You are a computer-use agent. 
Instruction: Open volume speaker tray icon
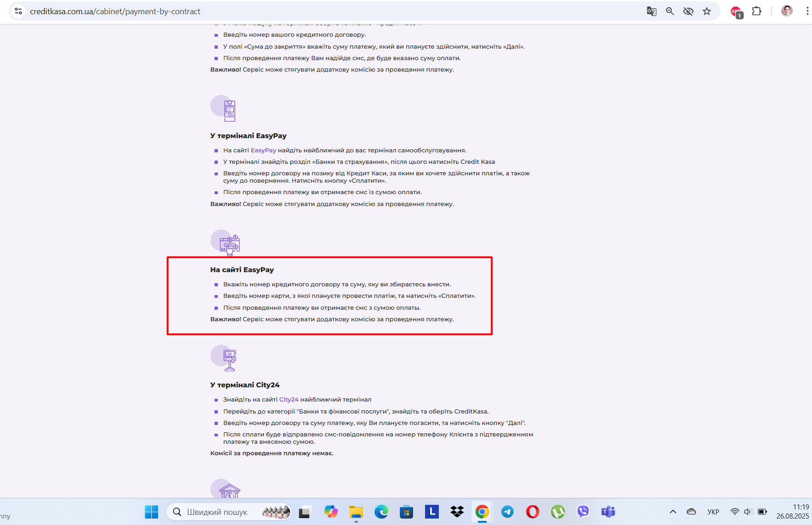coord(748,512)
